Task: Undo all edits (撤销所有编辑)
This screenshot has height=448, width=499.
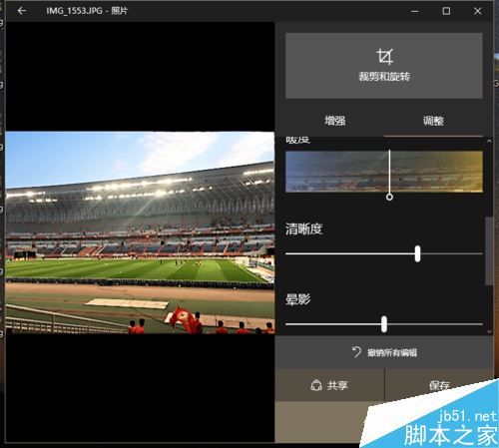Action: coord(384,352)
